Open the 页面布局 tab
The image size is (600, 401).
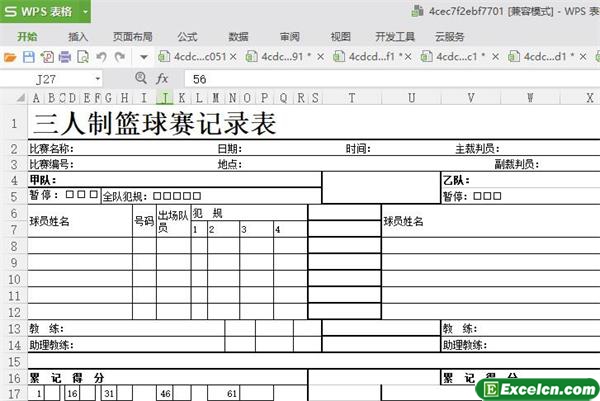pos(132,37)
